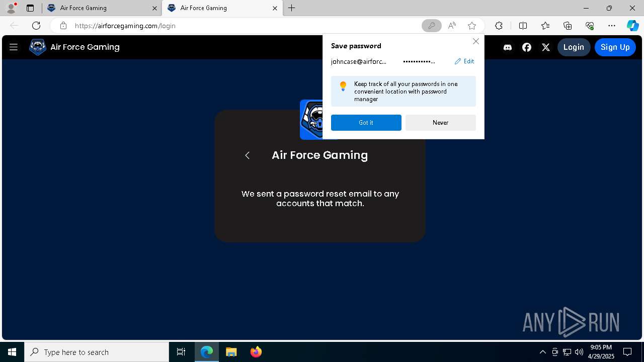The width and height of the screenshot is (644, 362).
Task: Open a new browser tab
Action: [x=292, y=8]
